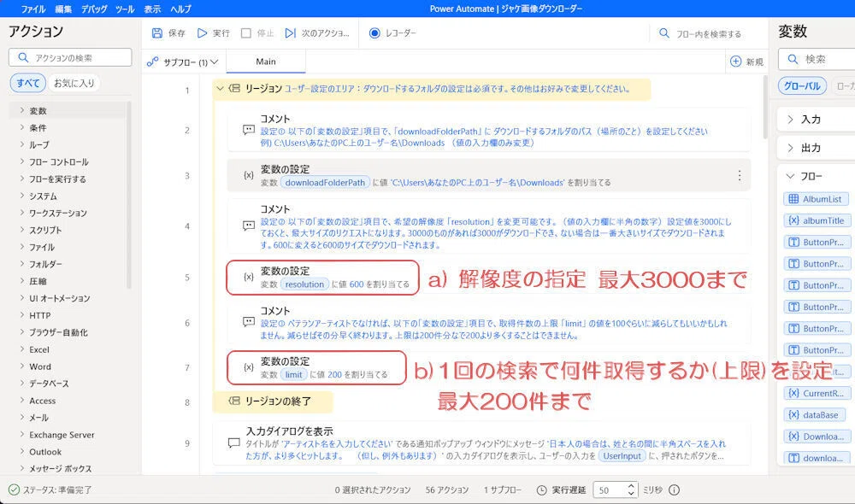Switch to the Main tab

pyautogui.click(x=266, y=62)
